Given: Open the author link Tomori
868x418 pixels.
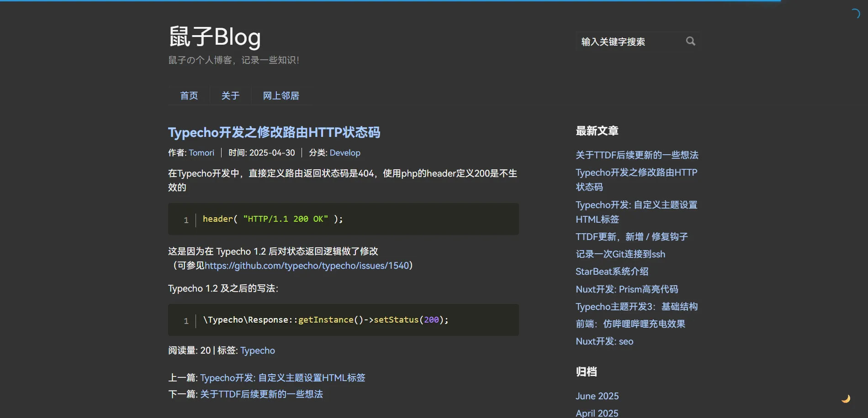Looking at the screenshot, I should tap(201, 153).
